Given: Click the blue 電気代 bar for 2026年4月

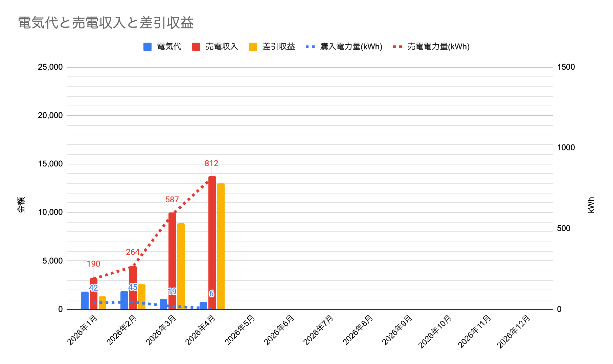Looking at the screenshot, I should (x=203, y=305).
